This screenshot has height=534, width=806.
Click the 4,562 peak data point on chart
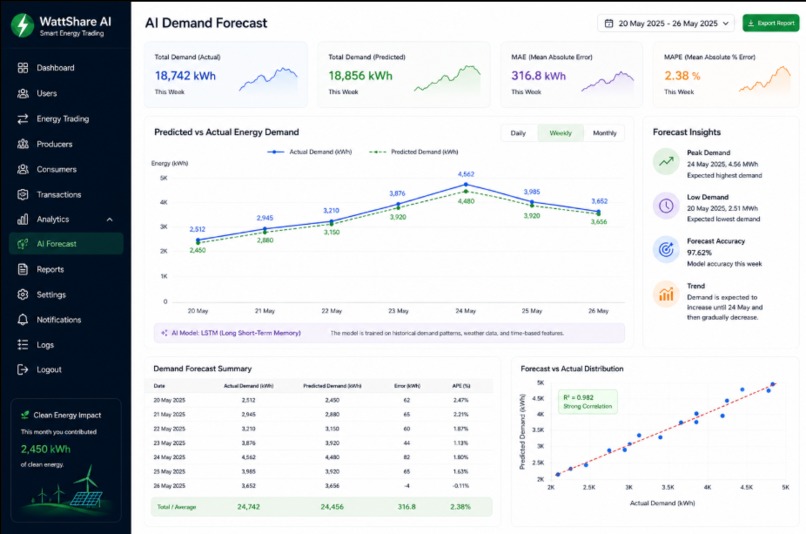point(466,184)
